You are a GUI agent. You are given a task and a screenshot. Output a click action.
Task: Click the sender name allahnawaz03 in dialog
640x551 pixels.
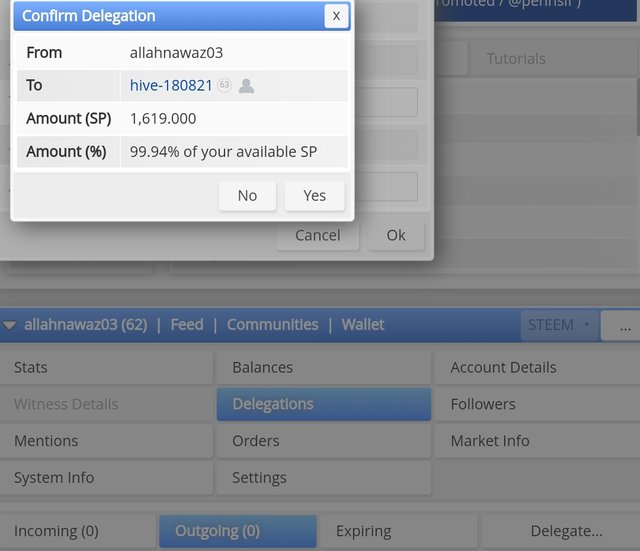pyautogui.click(x=176, y=53)
